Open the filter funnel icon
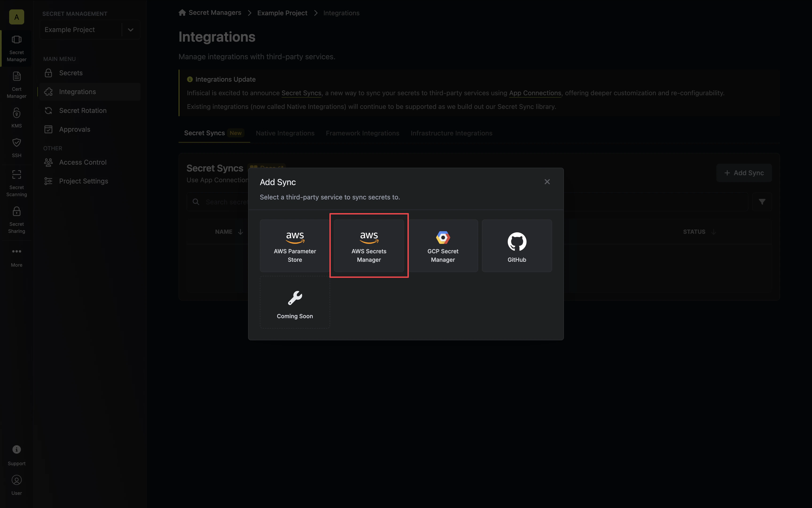 pyautogui.click(x=762, y=202)
